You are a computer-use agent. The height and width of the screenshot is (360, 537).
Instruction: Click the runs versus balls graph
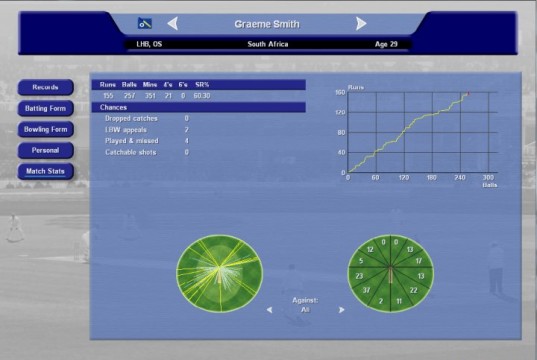(x=419, y=135)
